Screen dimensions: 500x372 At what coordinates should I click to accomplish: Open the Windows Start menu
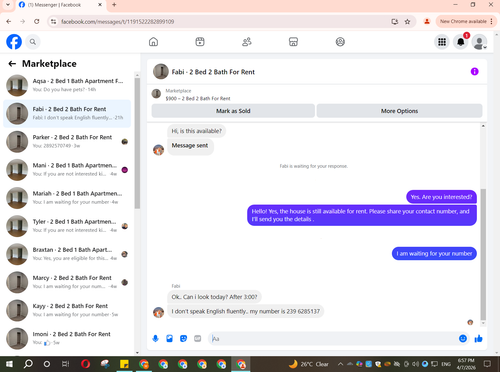pyautogui.click(x=9, y=364)
